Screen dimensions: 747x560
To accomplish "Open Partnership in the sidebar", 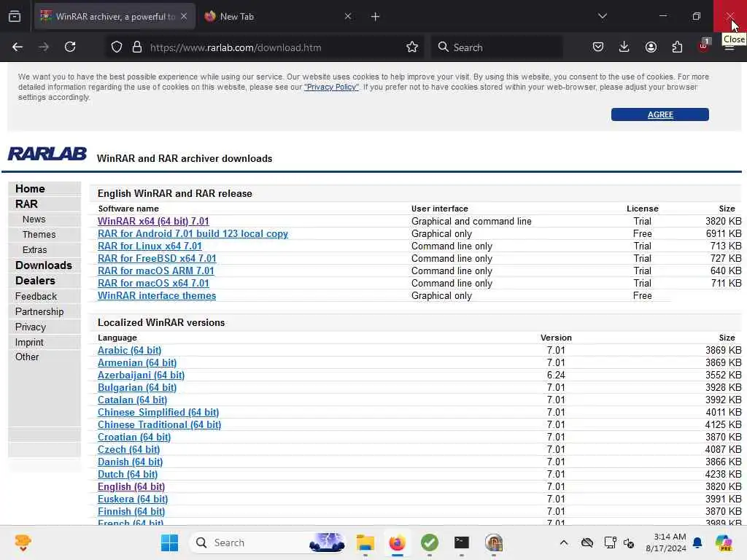I will (39, 311).
